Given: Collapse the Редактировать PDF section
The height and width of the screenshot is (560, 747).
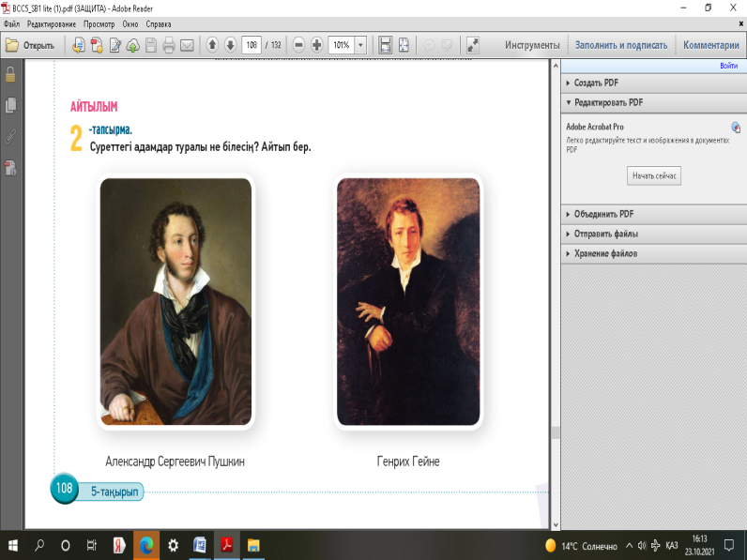Looking at the screenshot, I should (608, 102).
